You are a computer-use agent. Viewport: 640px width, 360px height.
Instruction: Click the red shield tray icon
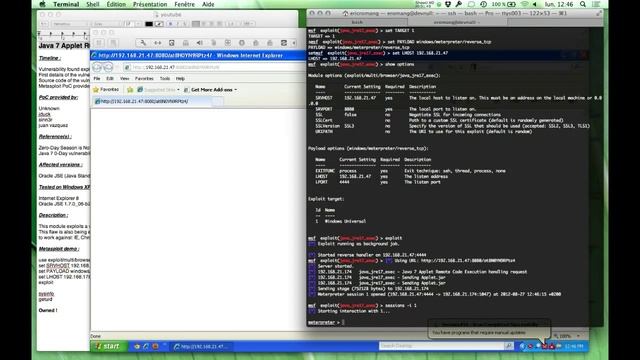click(x=545, y=347)
